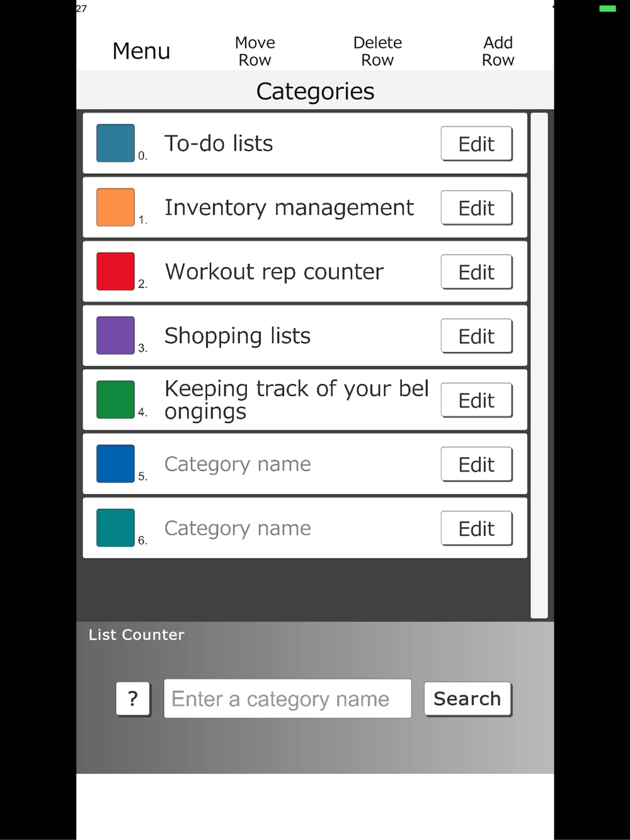
Task: Click the question mark help button
Action: click(133, 699)
